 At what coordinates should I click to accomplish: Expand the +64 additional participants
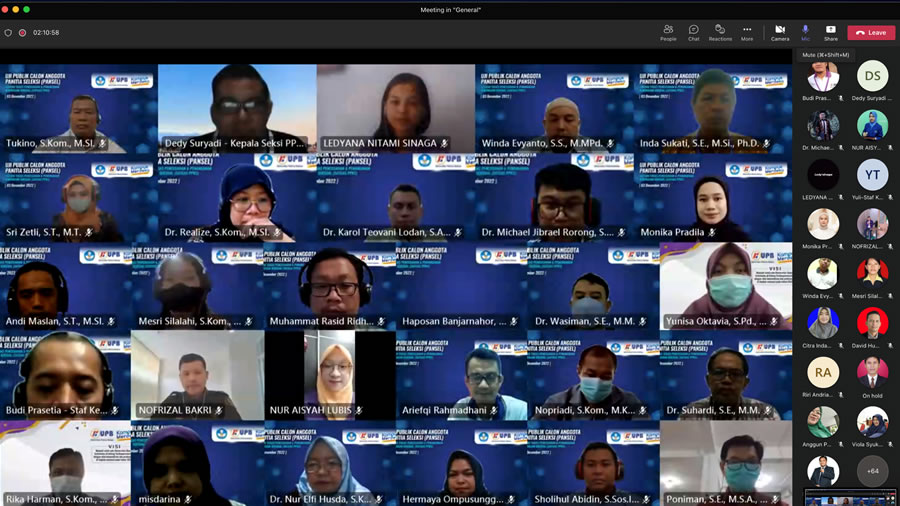[x=872, y=470]
